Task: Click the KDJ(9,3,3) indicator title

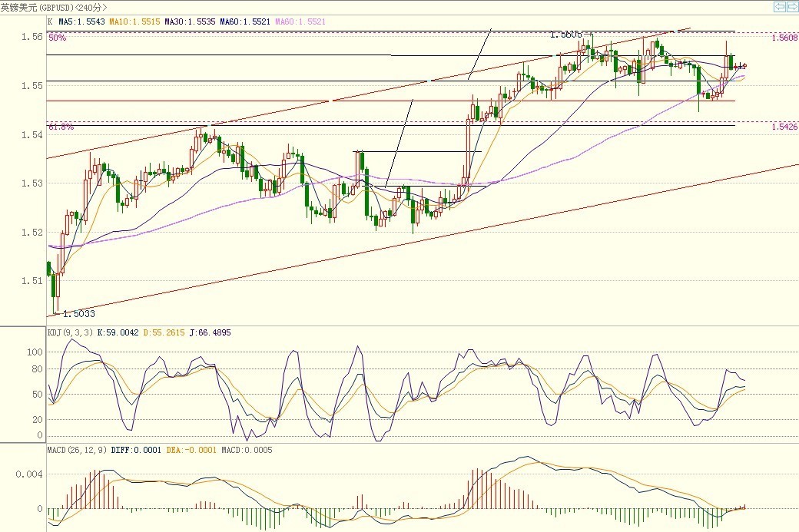Action: [x=71, y=332]
